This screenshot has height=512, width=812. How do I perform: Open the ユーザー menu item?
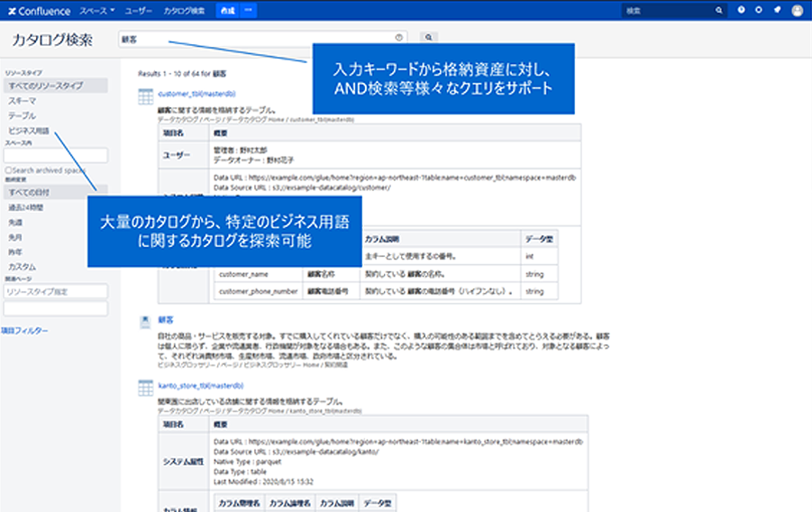(139, 10)
